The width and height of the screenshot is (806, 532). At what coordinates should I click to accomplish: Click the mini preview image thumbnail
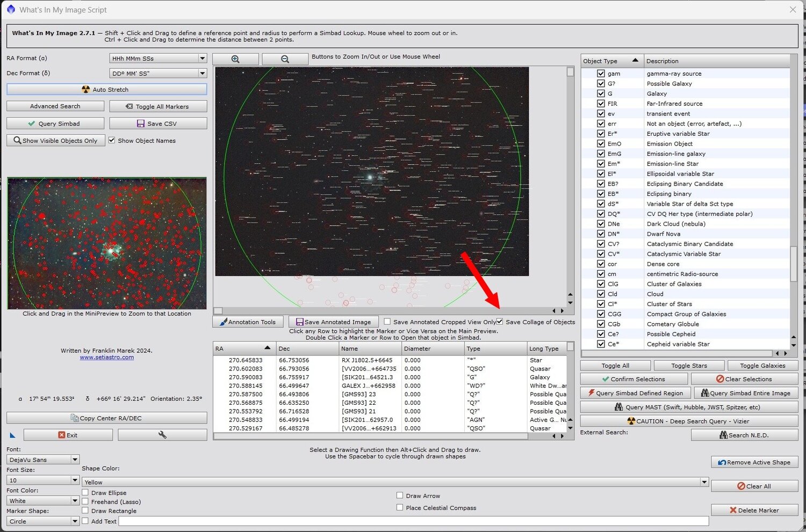click(x=106, y=243)
